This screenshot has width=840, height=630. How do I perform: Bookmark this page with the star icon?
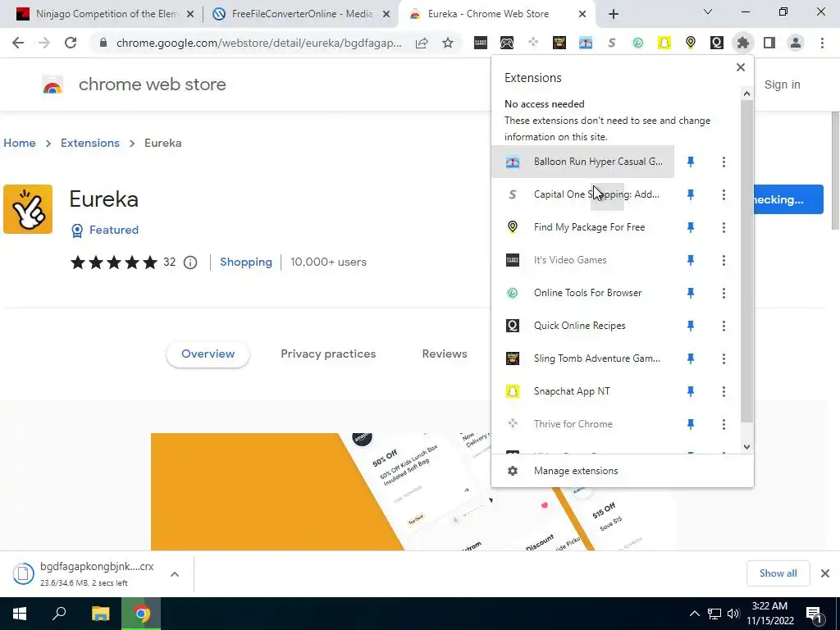click(448, 43)
